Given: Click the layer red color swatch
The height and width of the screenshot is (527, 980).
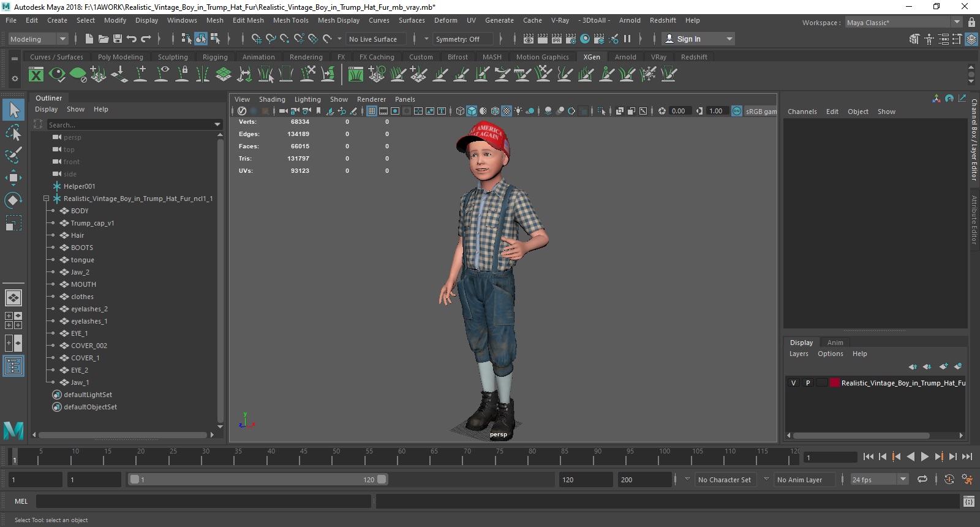Looking at the screenshot, I should click(x=835, y=383).
